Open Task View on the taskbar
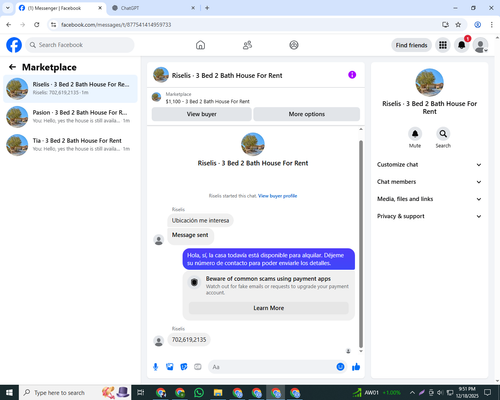The height and width of the screenshot is (400, 500). (x=141, y=393)
